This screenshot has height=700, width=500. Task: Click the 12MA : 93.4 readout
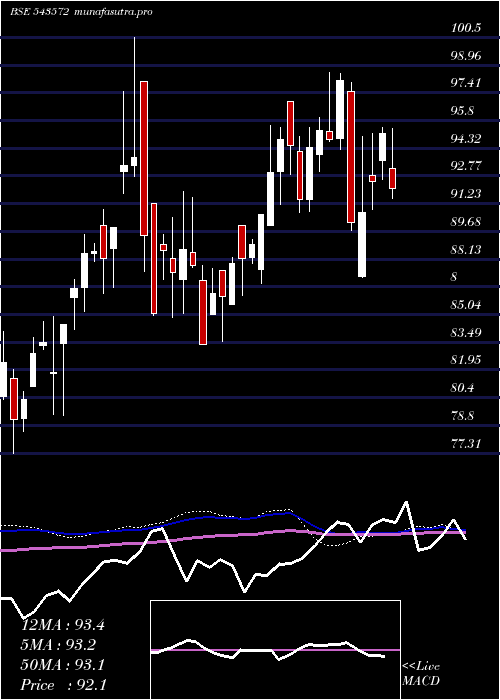(x=63, y=625)
